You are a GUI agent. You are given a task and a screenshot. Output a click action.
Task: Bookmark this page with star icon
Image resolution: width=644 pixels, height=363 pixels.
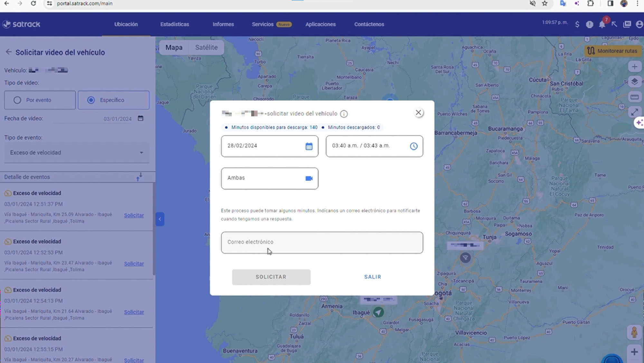[x=545, y=4]
